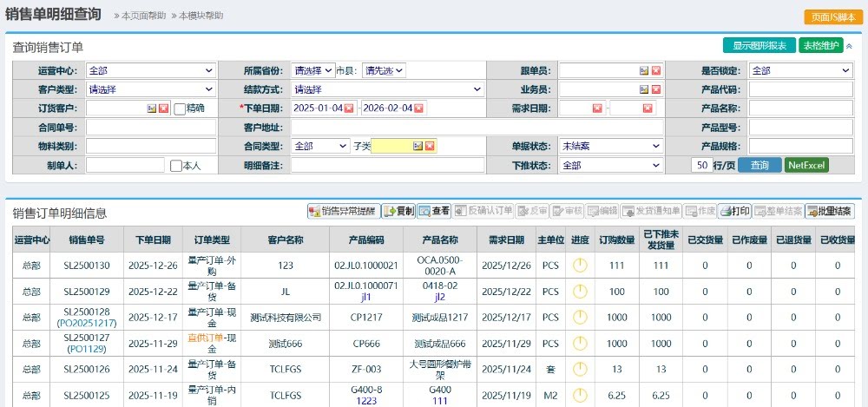Click the 显示图形报表 button
The height and width of the screenshot is (407, 868).
[x=759, y=46]
